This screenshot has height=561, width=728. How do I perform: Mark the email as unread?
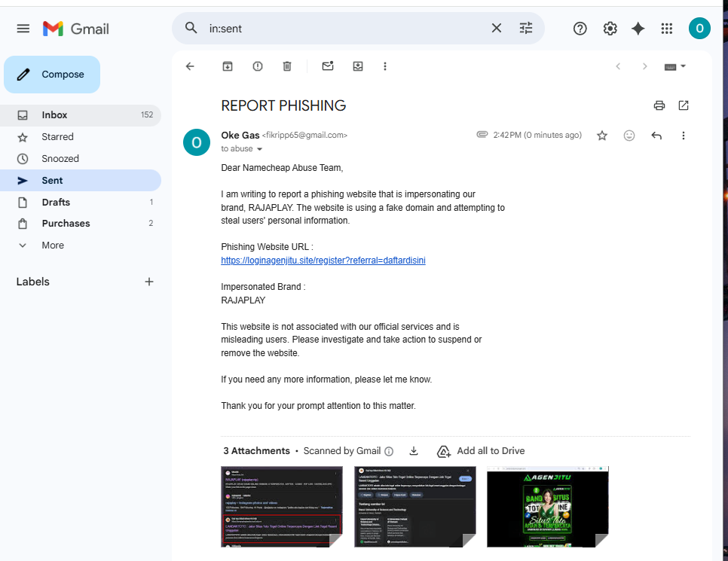click(x=328, y=66)
